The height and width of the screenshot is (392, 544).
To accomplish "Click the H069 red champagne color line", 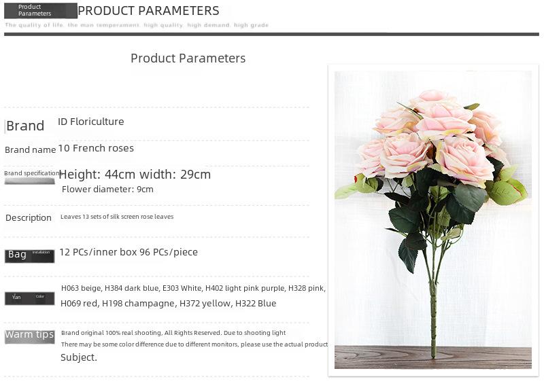I will (x=168, y=304).
